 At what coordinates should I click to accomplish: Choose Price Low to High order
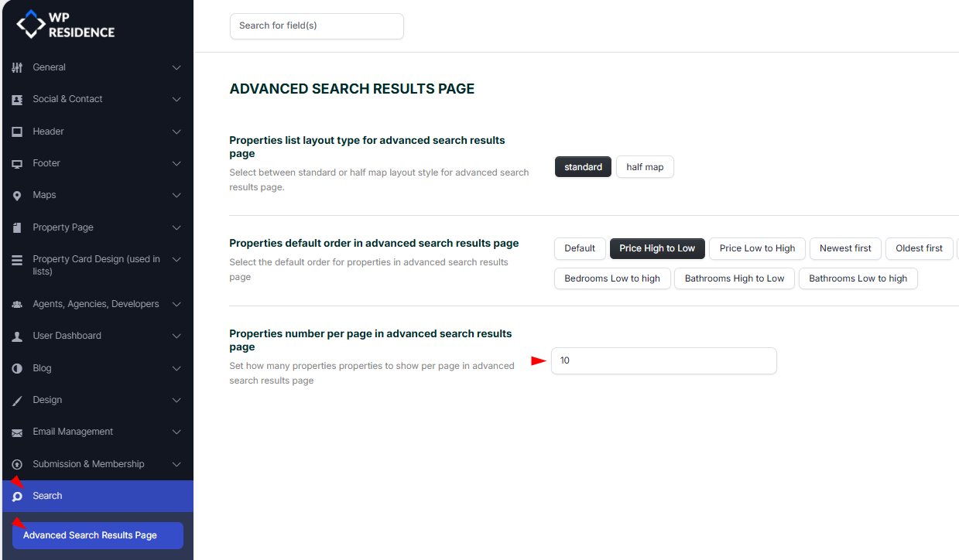coord(757,248)
